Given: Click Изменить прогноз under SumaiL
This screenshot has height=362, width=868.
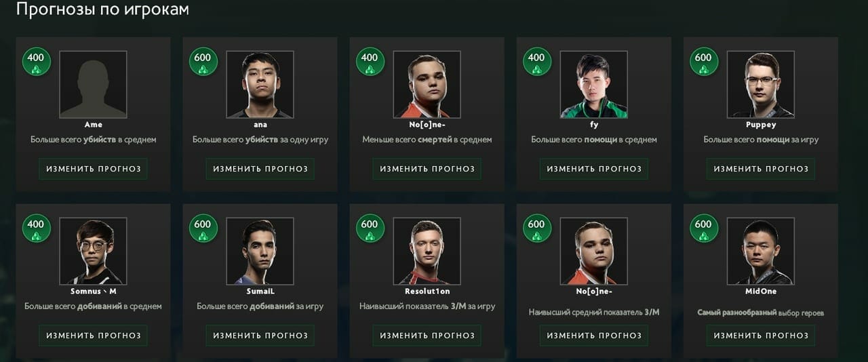Looking at the screenshot, I should [260, 336].
